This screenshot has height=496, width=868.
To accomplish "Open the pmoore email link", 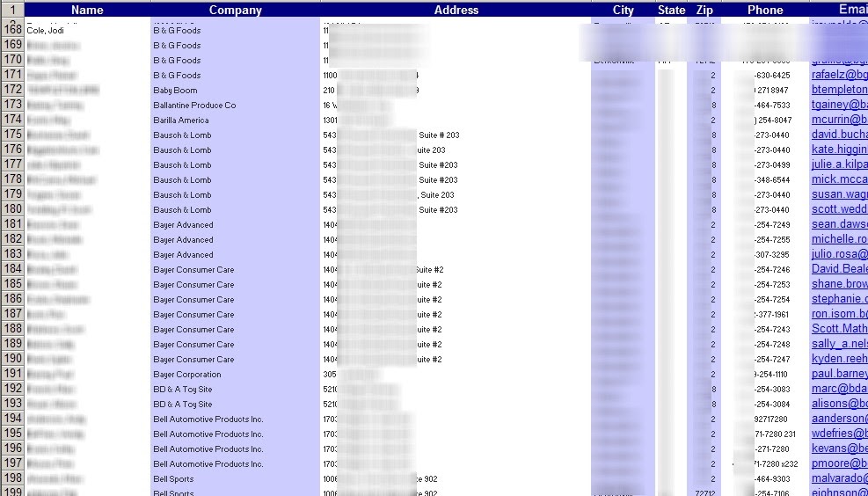I will point(839,463).
